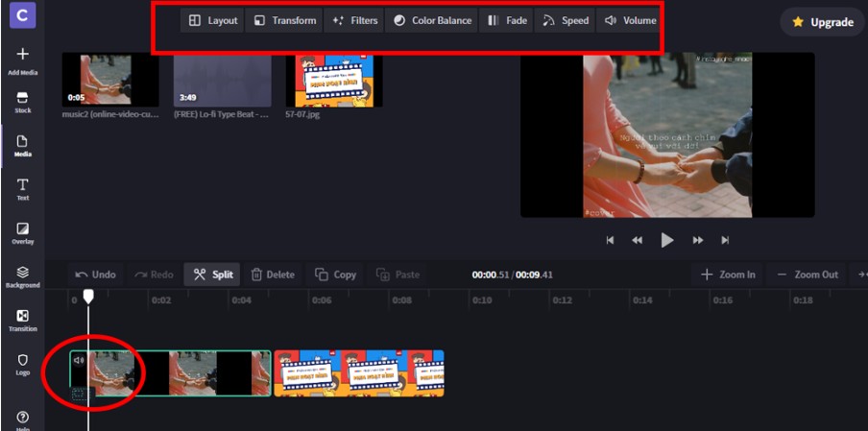
Task: Open the Layout options
Action: pos(212,20)
